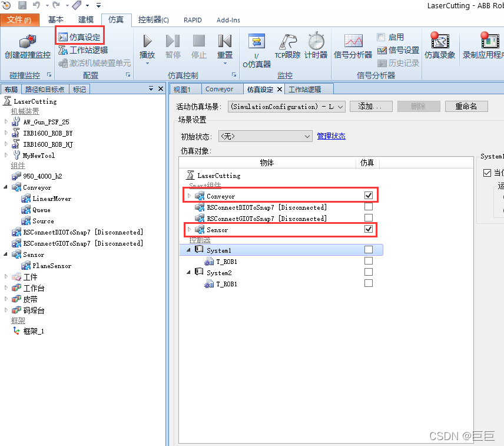
Task: Switch to the 基本 ribbon tab
Action: click(x=56, y=20)
